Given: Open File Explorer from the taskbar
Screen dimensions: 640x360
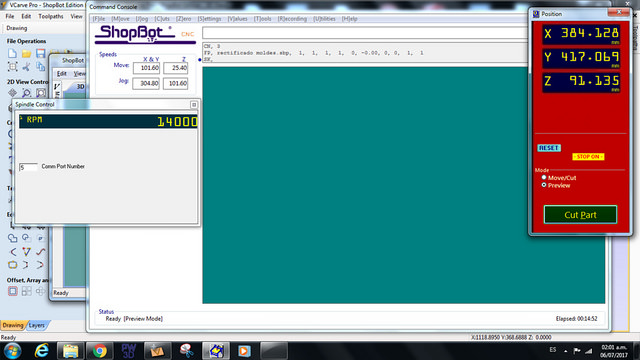Looking at the screenshot, I should point(70,351).
